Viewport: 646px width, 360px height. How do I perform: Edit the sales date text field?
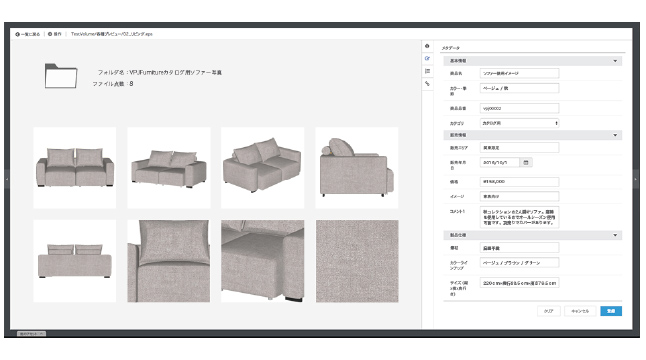(x=499, y=162)
